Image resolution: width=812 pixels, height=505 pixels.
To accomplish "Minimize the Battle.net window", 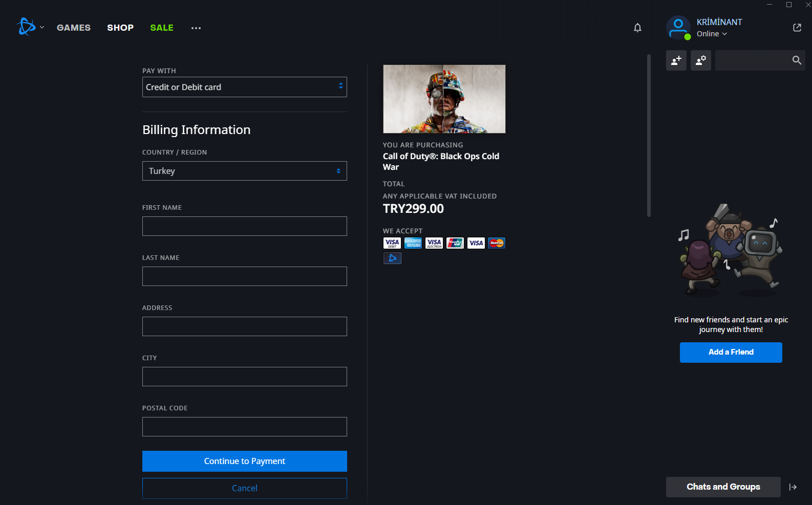I will [x=770, y=5].
